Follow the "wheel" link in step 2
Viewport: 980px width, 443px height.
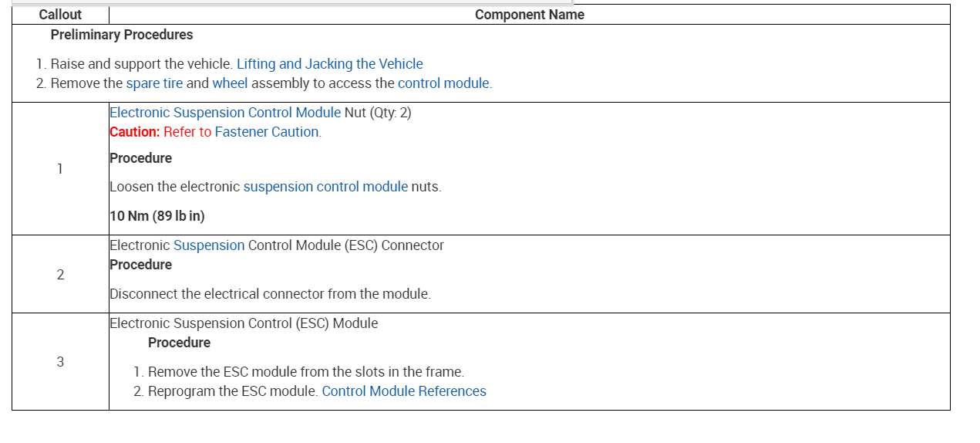pos(230,83)
